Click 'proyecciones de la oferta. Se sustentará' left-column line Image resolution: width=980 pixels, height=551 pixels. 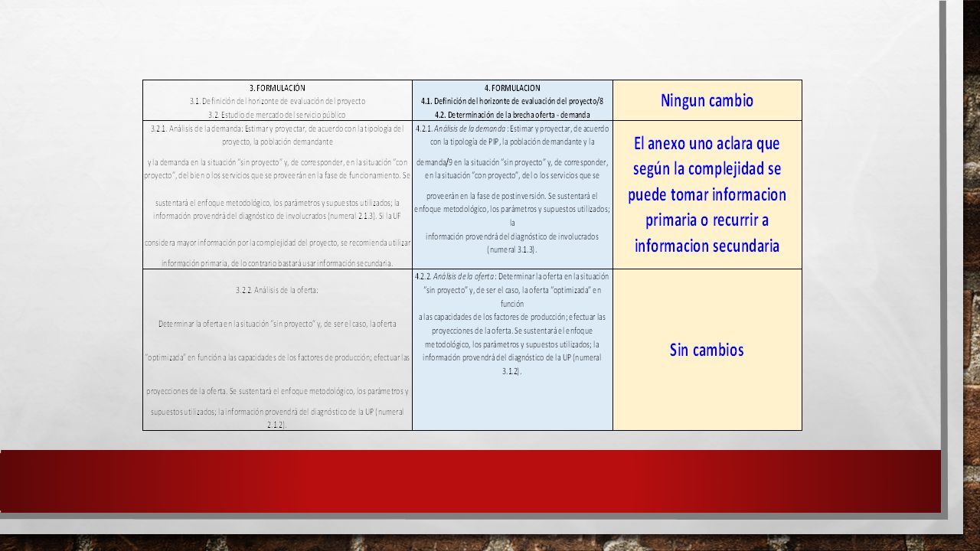pyautogui.click(x=277, y=391)
